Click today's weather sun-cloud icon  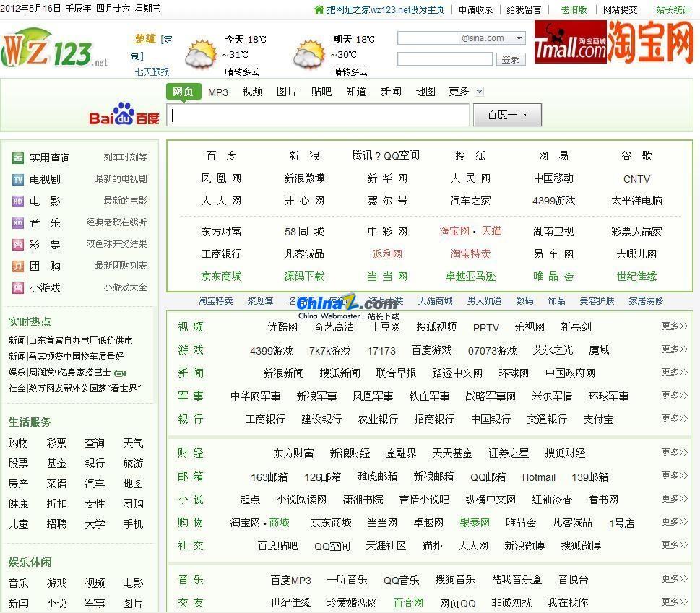click(200, 54)
